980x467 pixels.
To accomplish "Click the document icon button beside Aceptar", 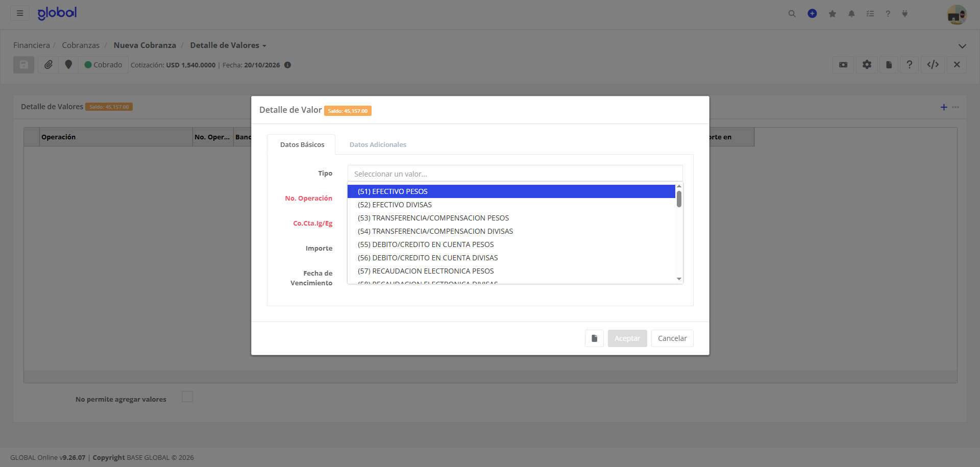I will tap(594, 338).
